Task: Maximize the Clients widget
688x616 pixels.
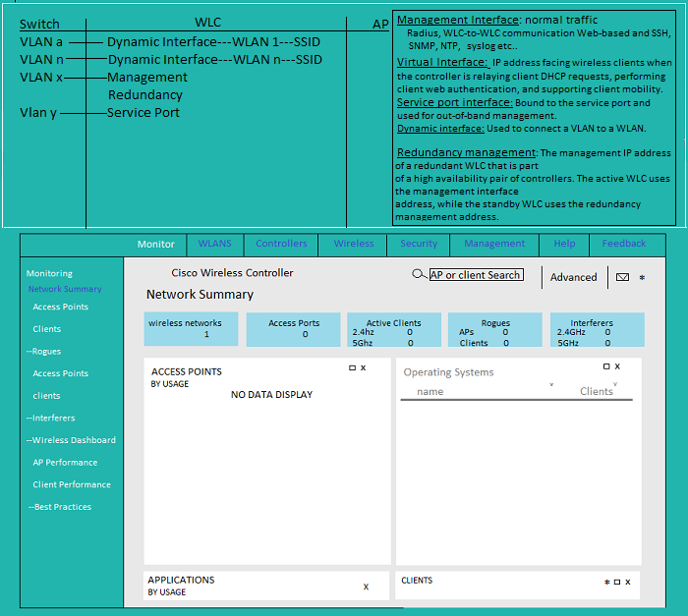Action: tap(617, 583)
